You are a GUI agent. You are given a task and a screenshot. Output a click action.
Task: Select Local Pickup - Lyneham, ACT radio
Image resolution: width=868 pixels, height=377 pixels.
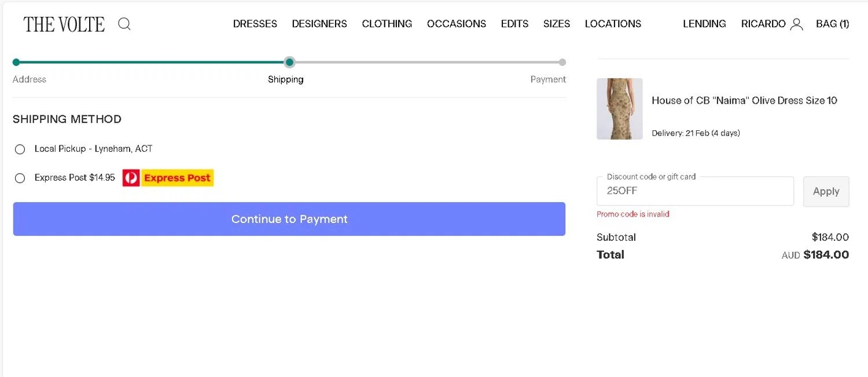pos(20,149)
